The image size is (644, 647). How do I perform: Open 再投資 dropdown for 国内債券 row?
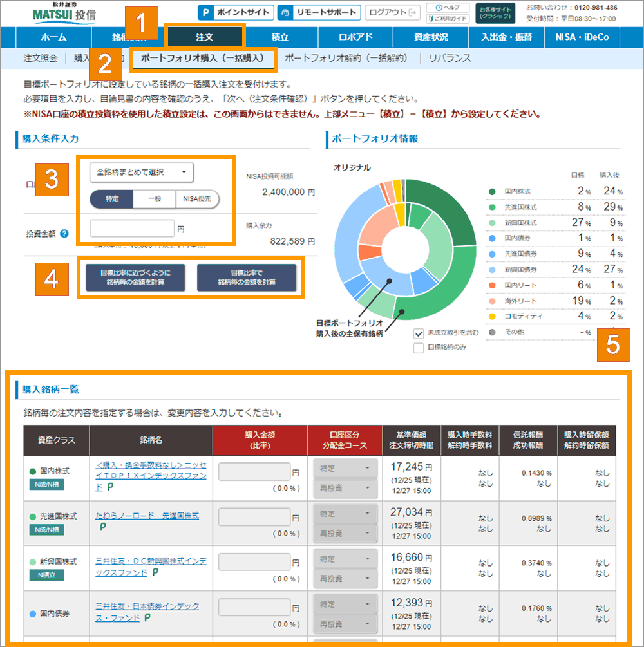[x=345, y=623]
